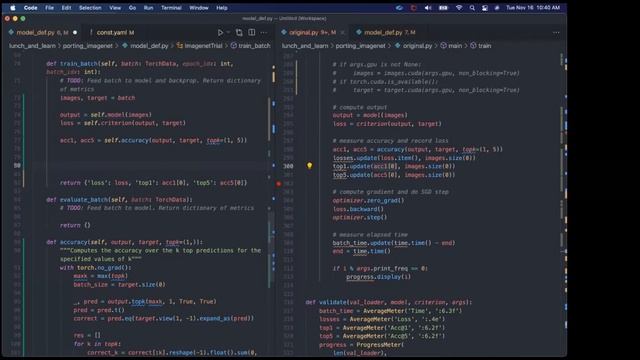Click the red recording icon in menu bar

coord(413,8)
